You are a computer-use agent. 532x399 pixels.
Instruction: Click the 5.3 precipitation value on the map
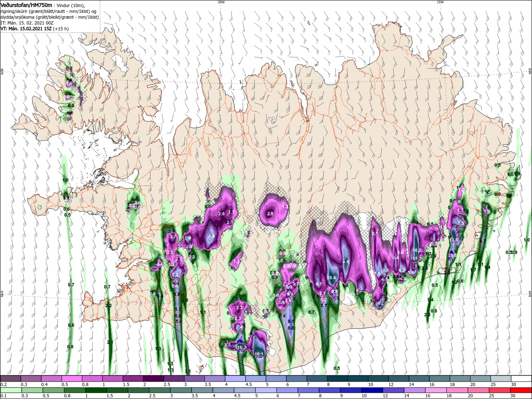coord(178,309)
